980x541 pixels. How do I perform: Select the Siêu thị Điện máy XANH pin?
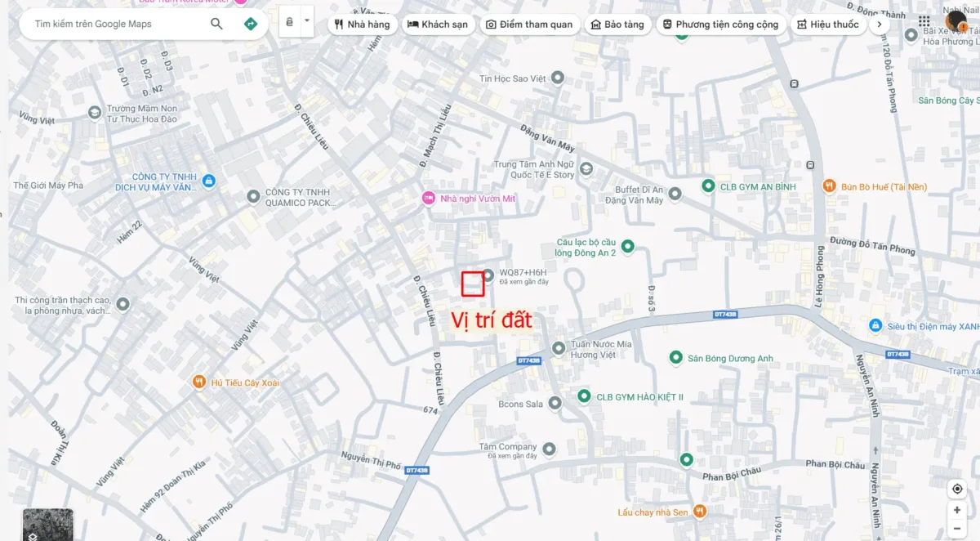point(875,326)
